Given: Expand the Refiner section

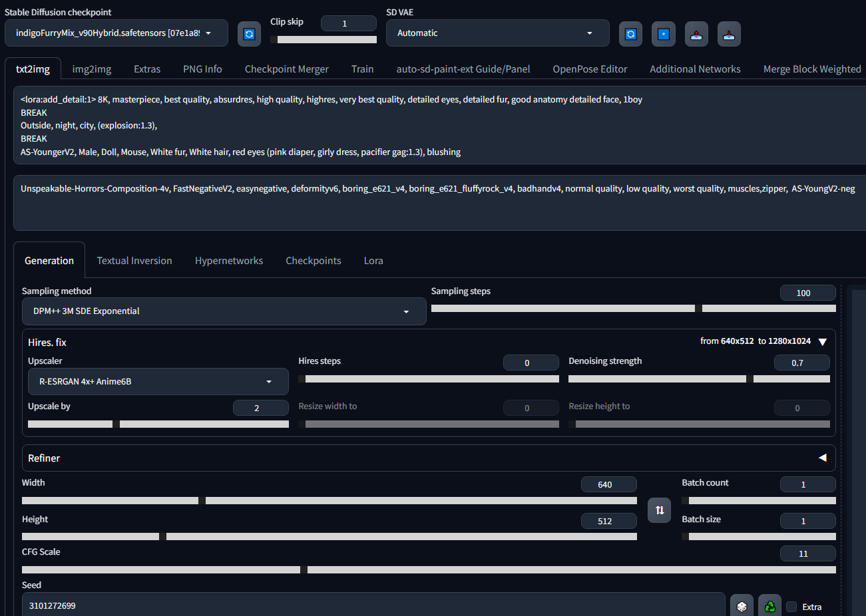Looking at the screenshot, I should (x=822, y=458).
